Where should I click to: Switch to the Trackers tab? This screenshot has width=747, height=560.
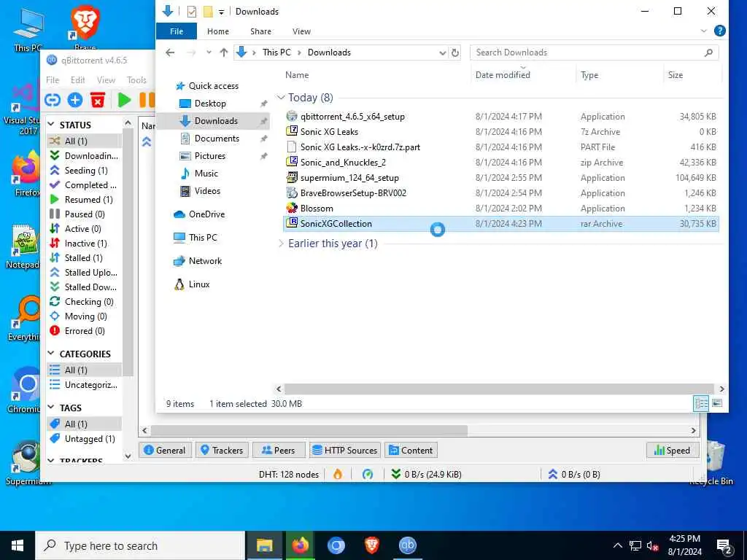(x=222, y=451)
